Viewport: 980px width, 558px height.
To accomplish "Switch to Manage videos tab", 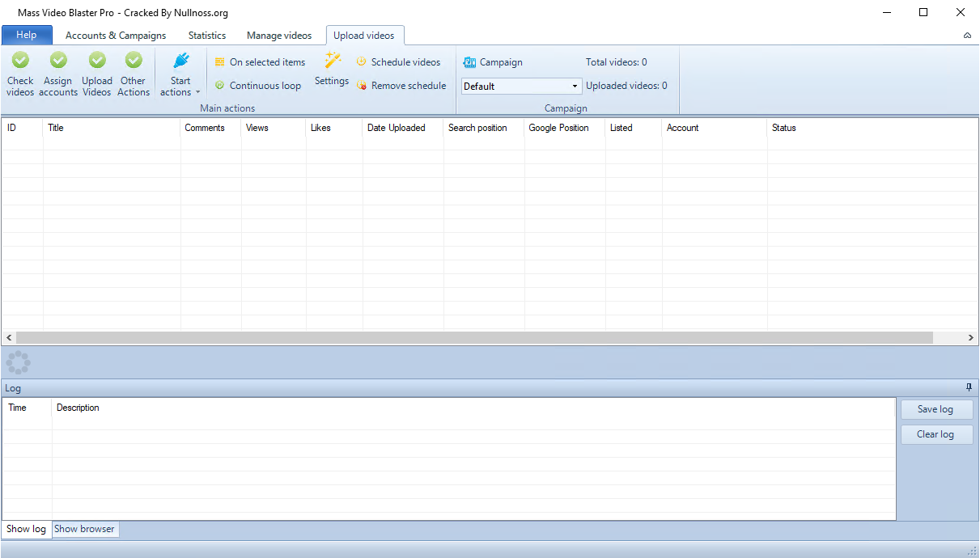I will coord(279,36).
